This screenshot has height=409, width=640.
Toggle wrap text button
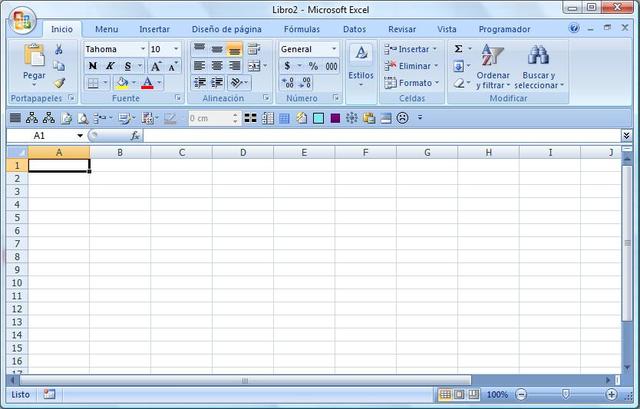(x=254, y=49)
